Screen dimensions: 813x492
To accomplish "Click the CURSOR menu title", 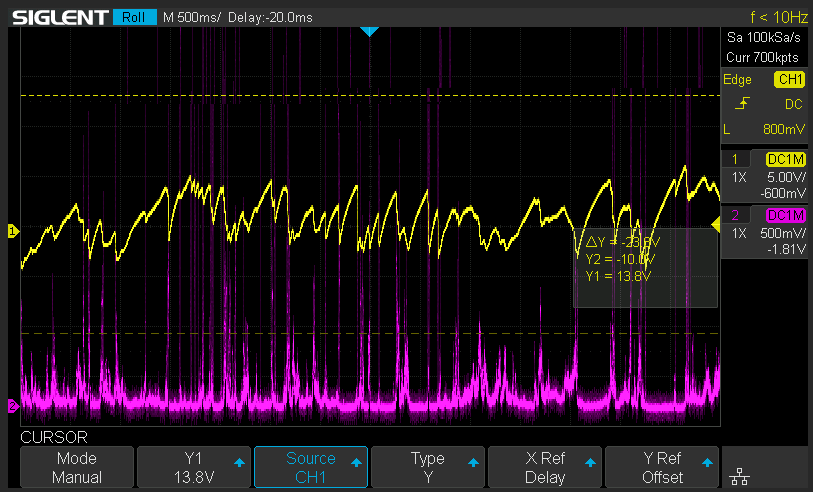I will pyautogui.click(x=54, y=437).
